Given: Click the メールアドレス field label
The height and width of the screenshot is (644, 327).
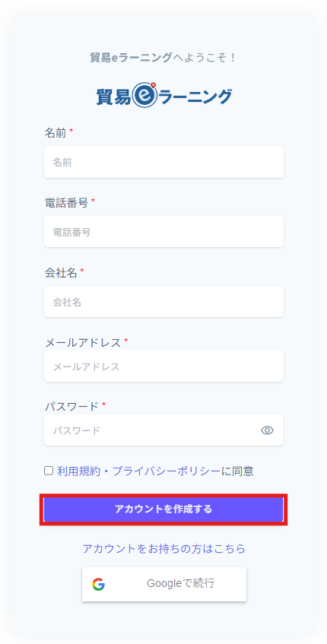Looking at the screenshot, I should [x=83, y=342].
